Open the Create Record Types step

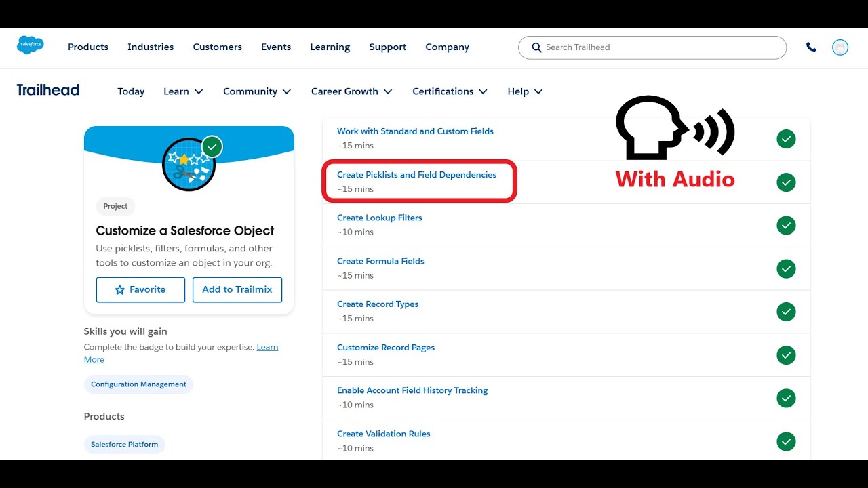[378, 304]
